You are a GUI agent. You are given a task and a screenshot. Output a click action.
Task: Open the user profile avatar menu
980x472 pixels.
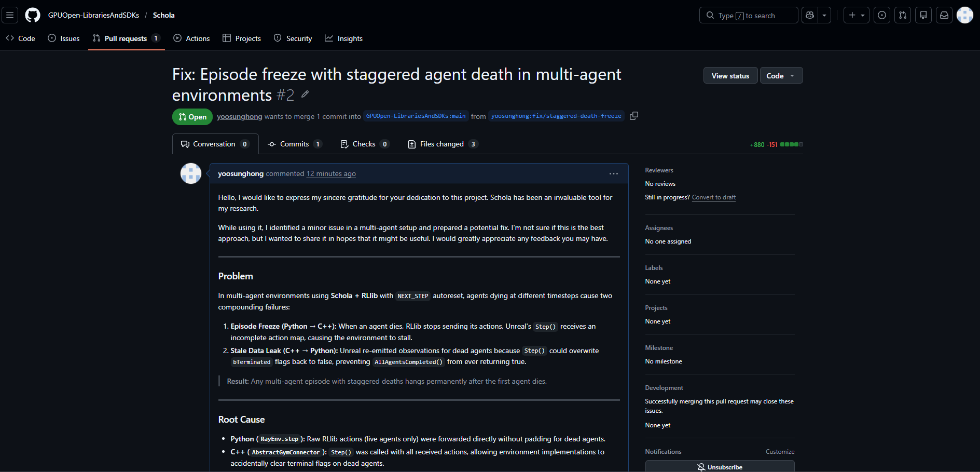pos(964,15)
